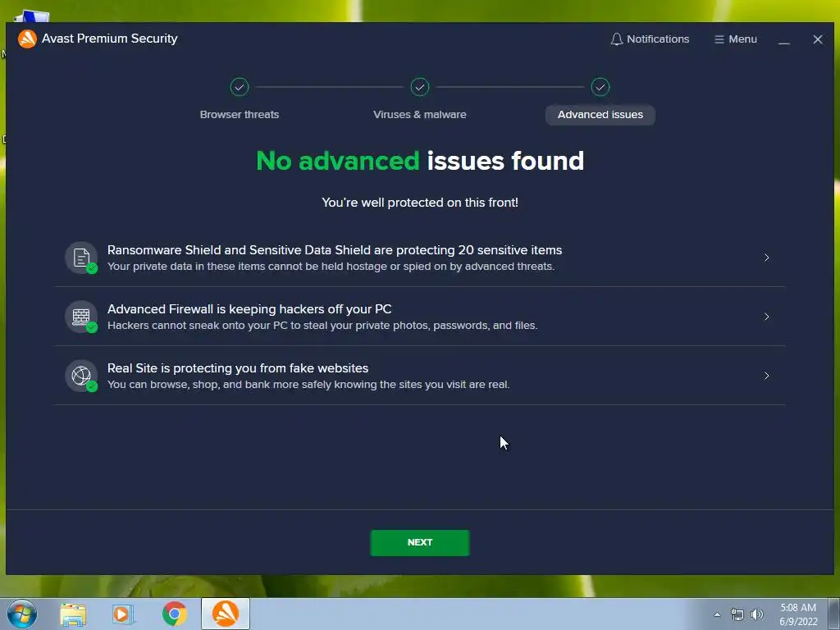Expand the Ransomware Shield row chevron
Screen dimensions: 840x630
(x=767, y=258)
